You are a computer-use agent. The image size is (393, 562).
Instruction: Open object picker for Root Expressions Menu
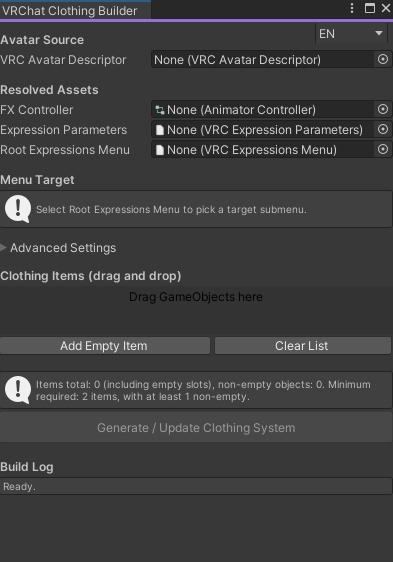[x=383, y=149]
